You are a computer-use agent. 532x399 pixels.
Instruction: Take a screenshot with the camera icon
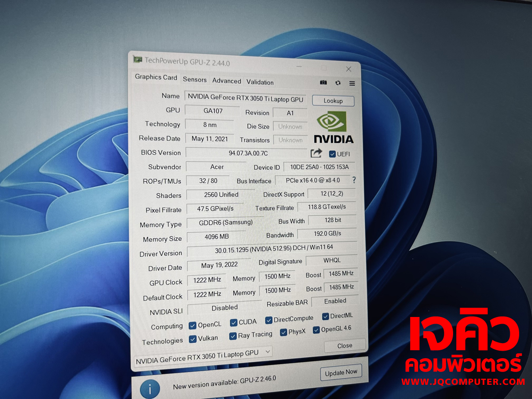[x=324, y=83]
